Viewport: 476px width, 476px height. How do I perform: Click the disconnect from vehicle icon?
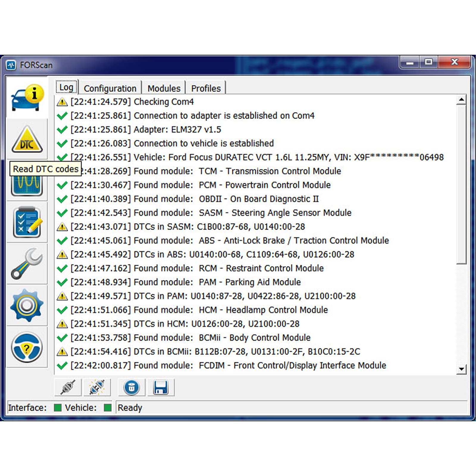coord(97,387)
